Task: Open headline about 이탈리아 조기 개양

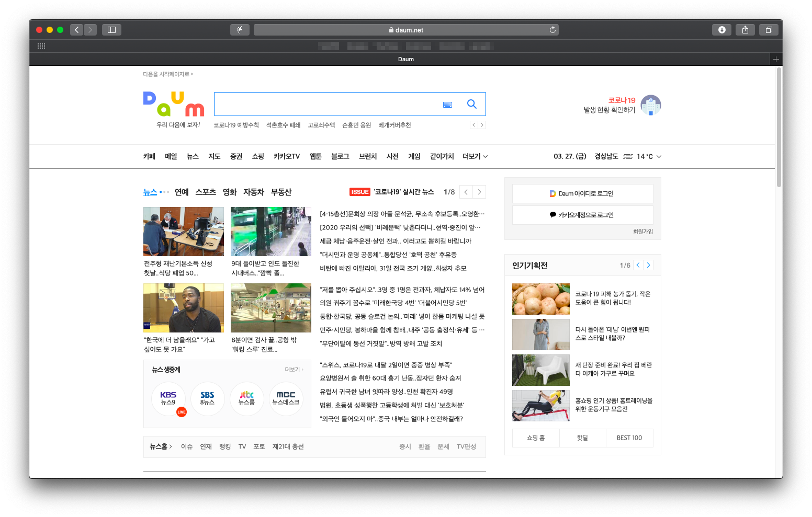Action: (393, 268)
